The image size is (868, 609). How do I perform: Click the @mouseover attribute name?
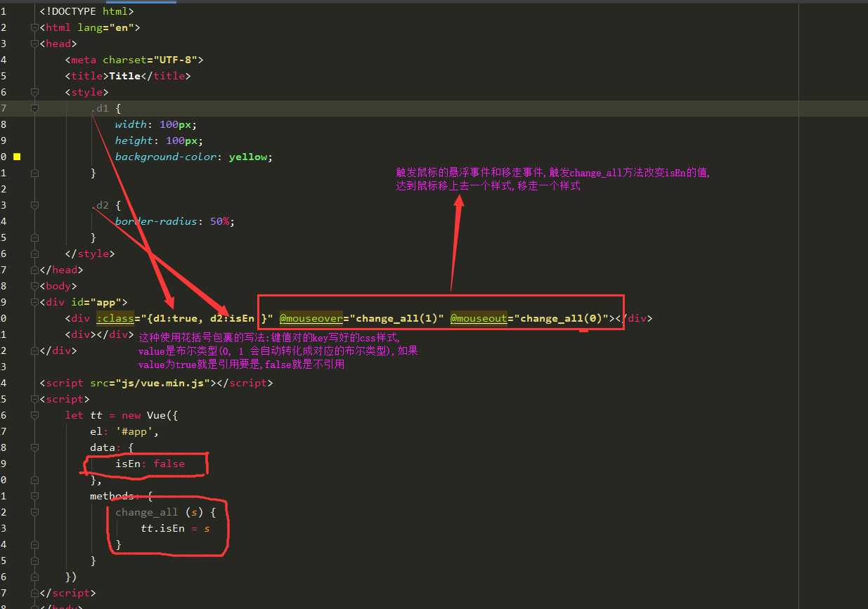(311, 318)
